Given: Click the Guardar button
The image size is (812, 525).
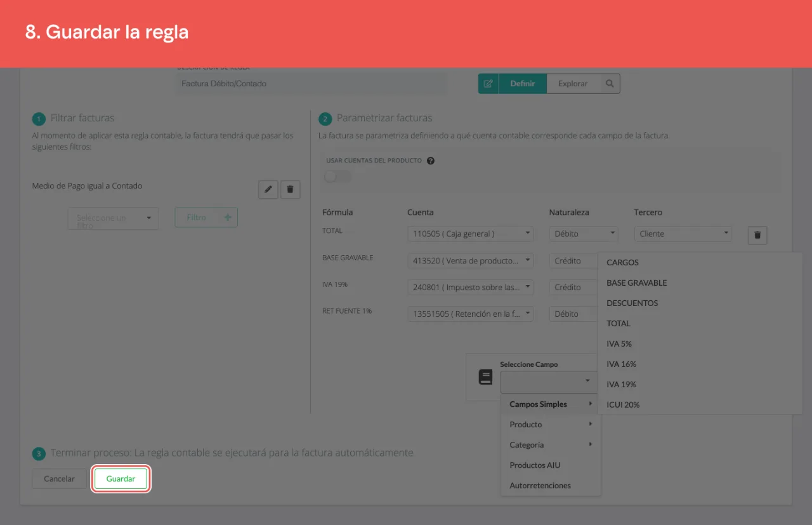Looking at the screenshot, I should [x=121, y=479].
